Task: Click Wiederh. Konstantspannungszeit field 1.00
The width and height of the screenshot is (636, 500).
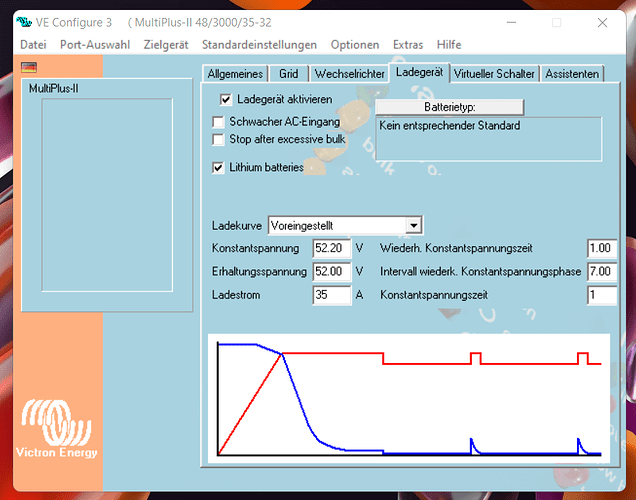Action: click(x=602, y=248)
